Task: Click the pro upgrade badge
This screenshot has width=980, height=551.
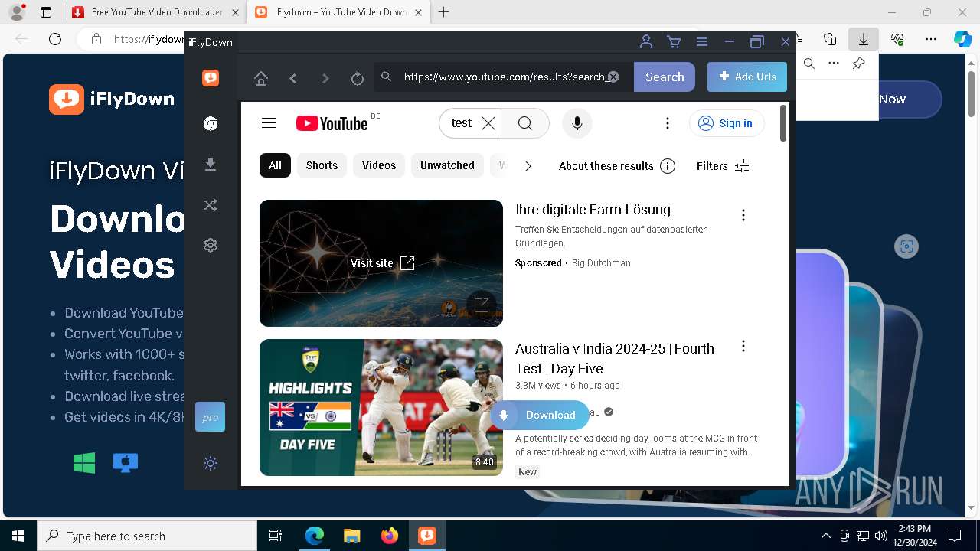Action: pos(210,417)
